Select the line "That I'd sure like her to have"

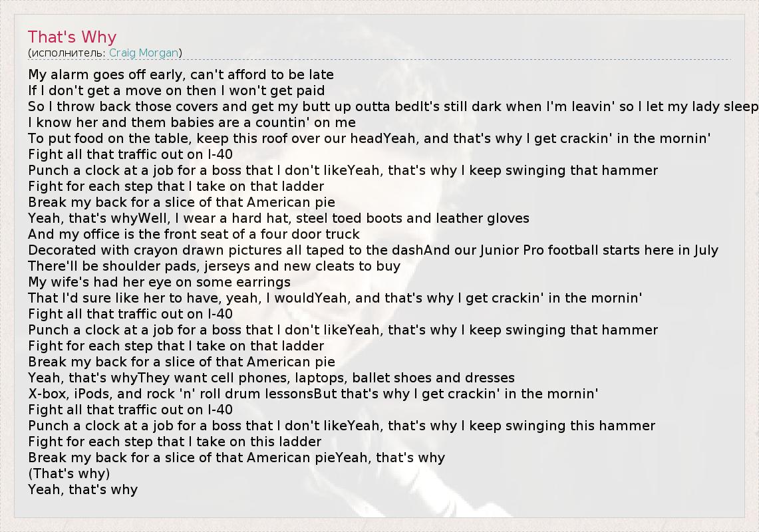(335, 298)
